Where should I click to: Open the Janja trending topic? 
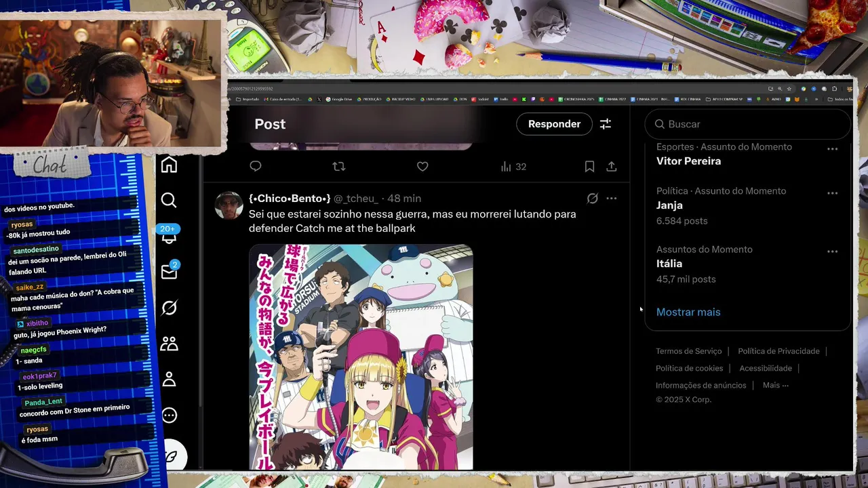(x=669, y=205)
